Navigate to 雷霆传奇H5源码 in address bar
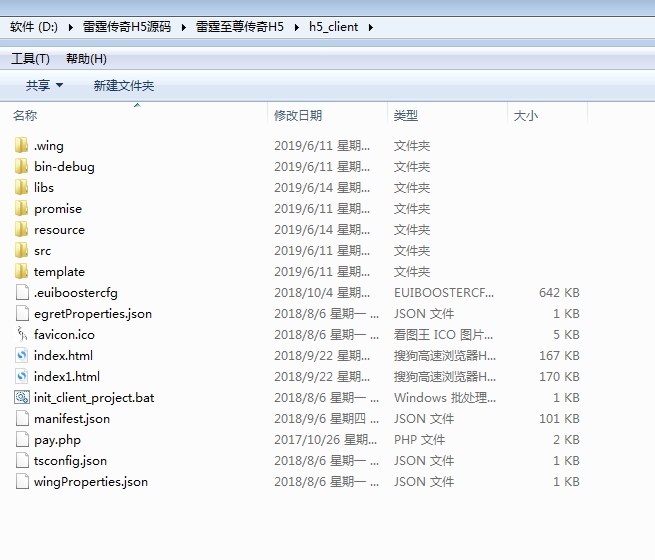This screenshot has width=655, height=560. tap(126, 27)
